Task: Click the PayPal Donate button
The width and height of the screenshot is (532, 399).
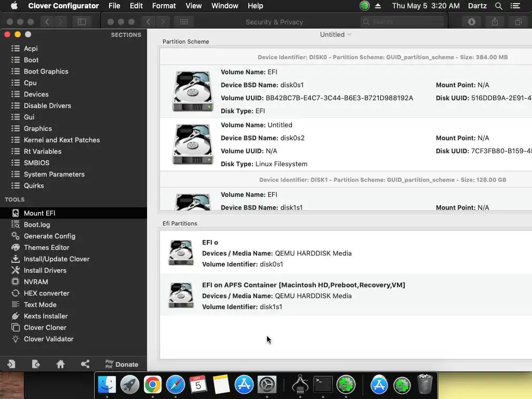Action: pos(122,364)
